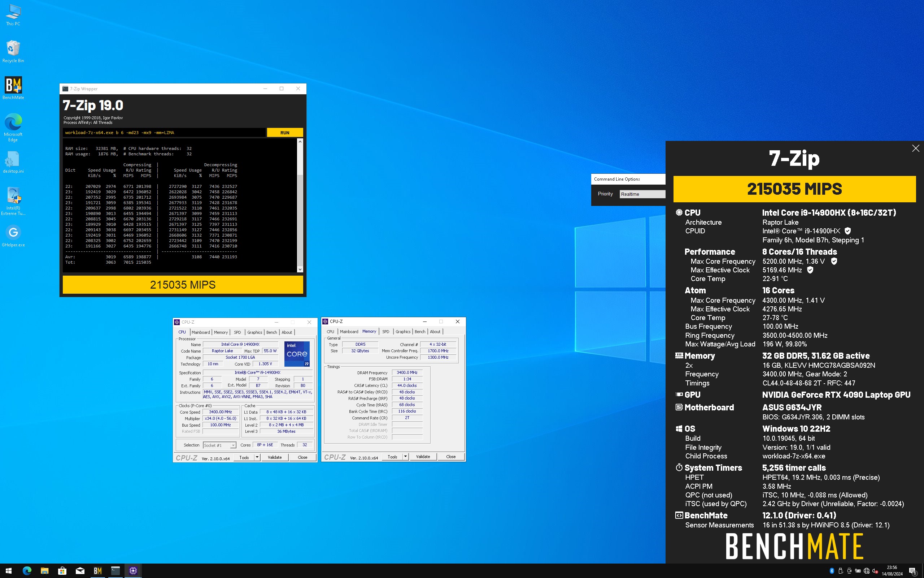924x578 pixels.
Task: Open File Explorer from the taskbar
Action: coord(44,571)
